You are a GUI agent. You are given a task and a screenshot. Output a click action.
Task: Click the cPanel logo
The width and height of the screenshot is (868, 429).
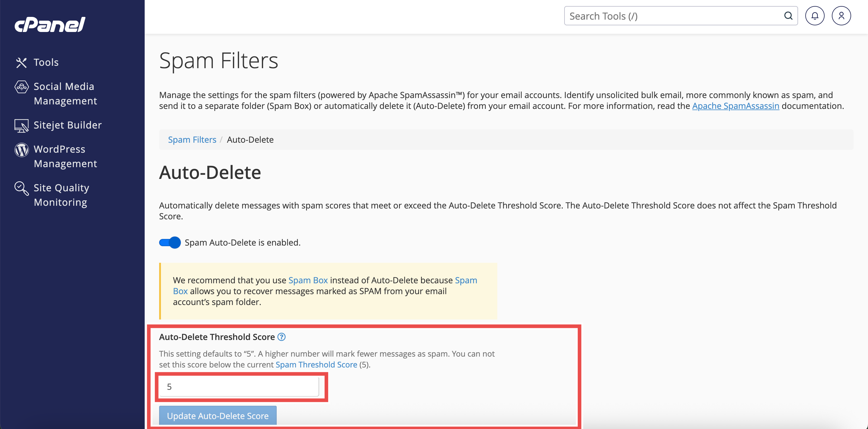tap(50, 25)
